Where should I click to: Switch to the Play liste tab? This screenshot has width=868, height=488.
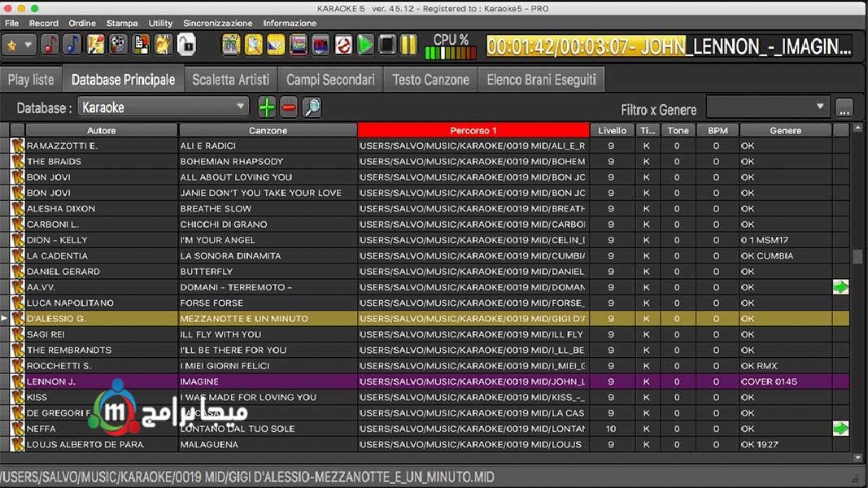[31, 80]
